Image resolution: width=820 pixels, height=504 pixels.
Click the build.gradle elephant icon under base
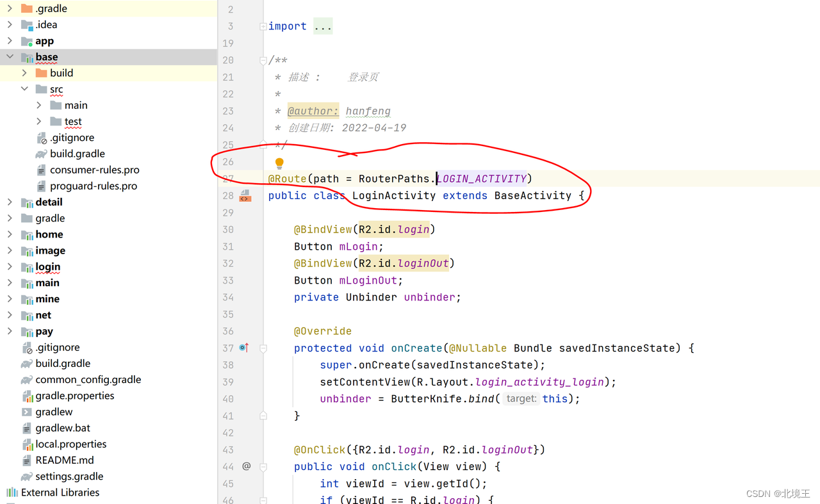[42, 154]
